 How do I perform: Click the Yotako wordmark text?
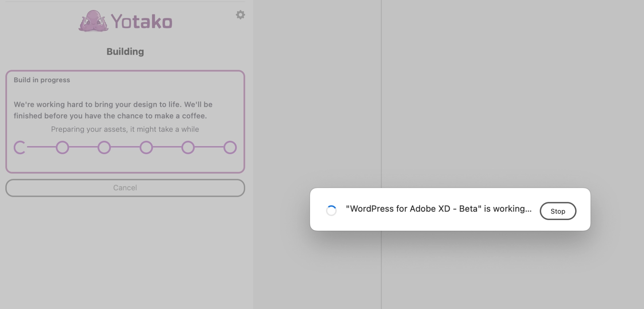tap(142, 22)
